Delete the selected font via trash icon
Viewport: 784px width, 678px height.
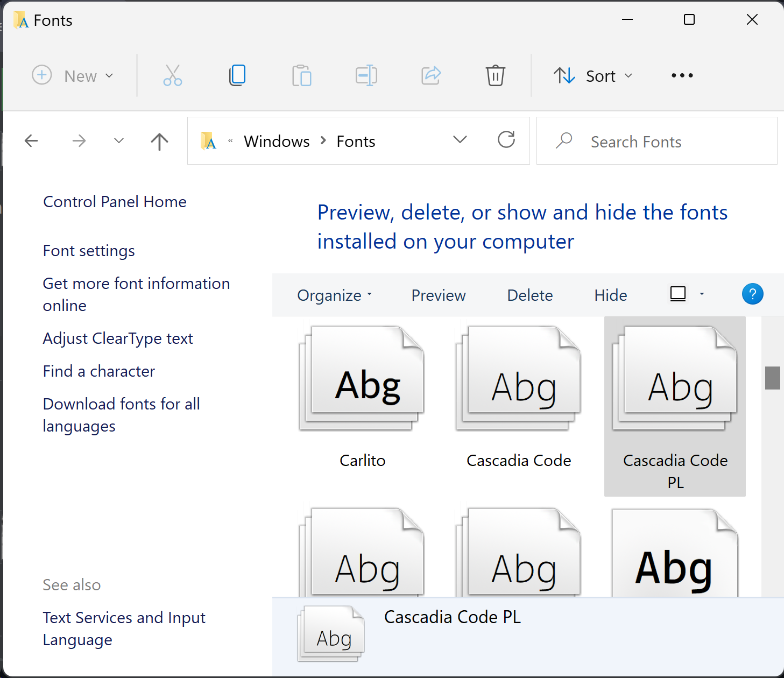(x=495, y=75)
